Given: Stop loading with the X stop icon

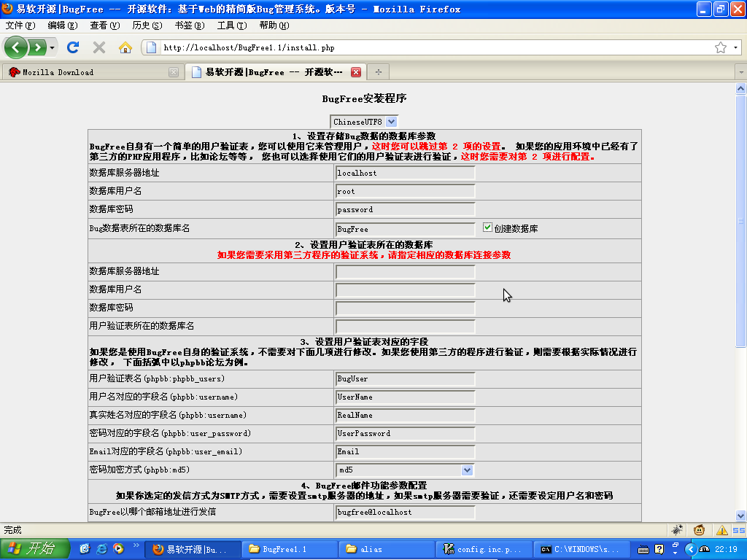Looking at the screenshot, I should tap(99, 47).
